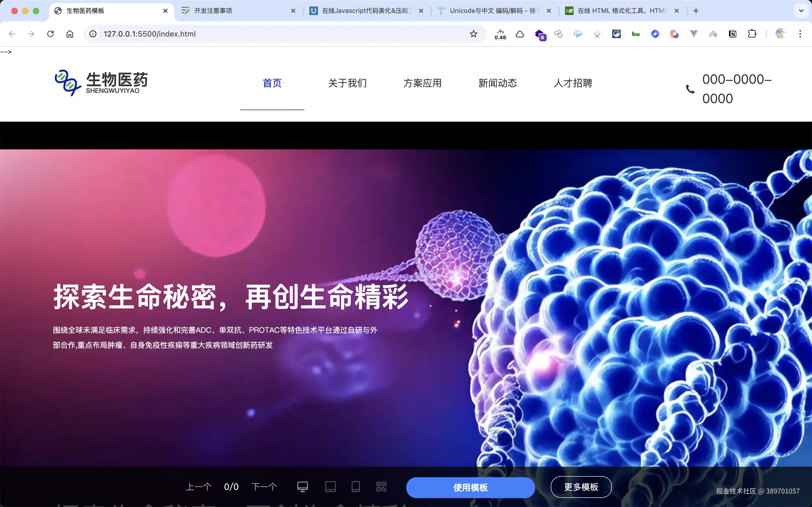Open the extensions puzzle-piece icon
The image size is (812, 507).
pos(752,34)
